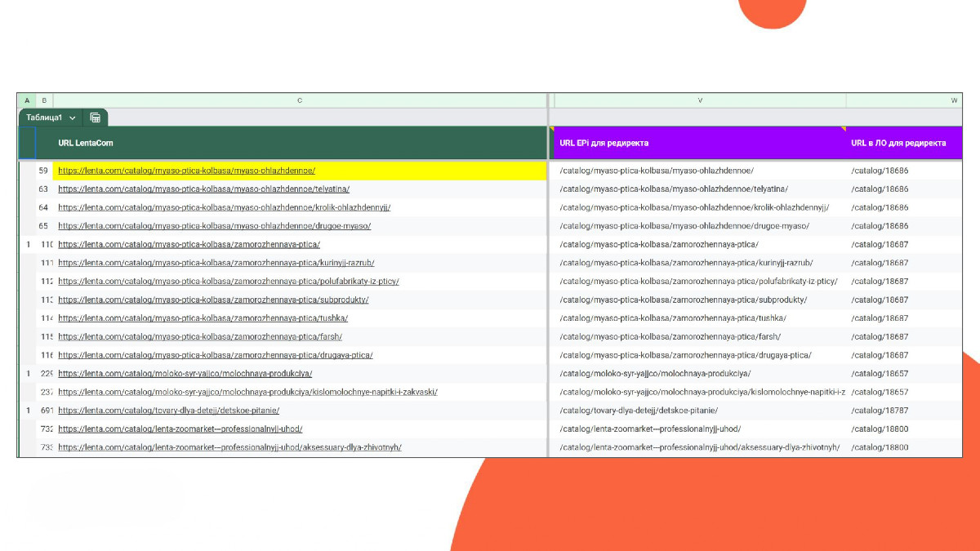Open the highlighted lenta.com myaso-ohlazhdennoe/ link
Image resolution: width=980 pixels, height=551 pixels.
pos(186,171)
